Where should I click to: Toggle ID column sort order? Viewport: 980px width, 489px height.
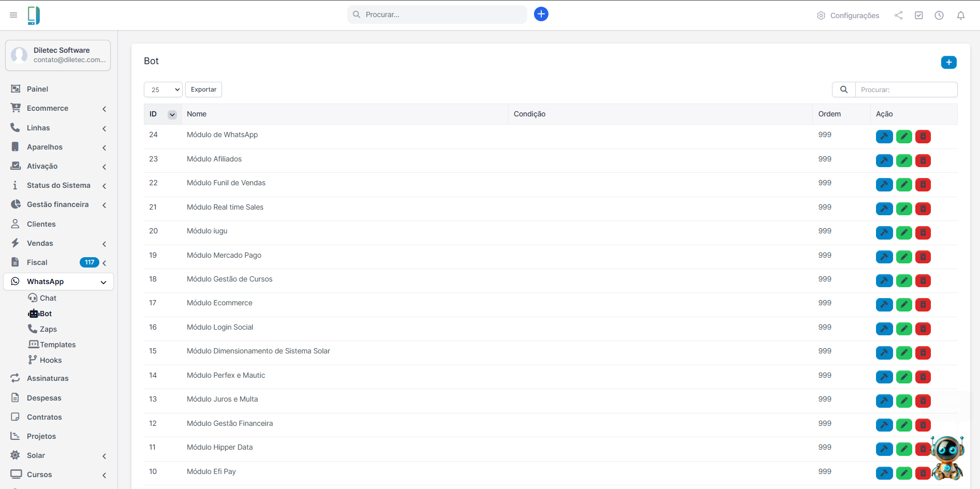point(172,115)
